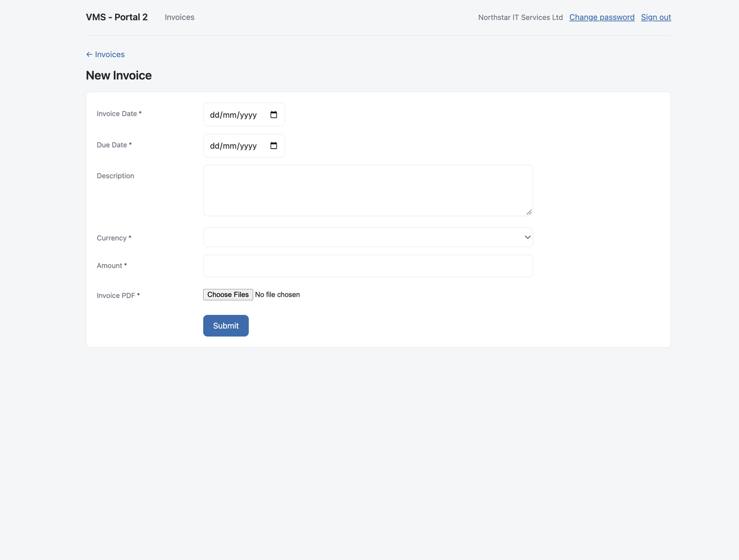Click the No file chosen text
The width and height of the screenshot is (739, 560).
click(278, 295)
